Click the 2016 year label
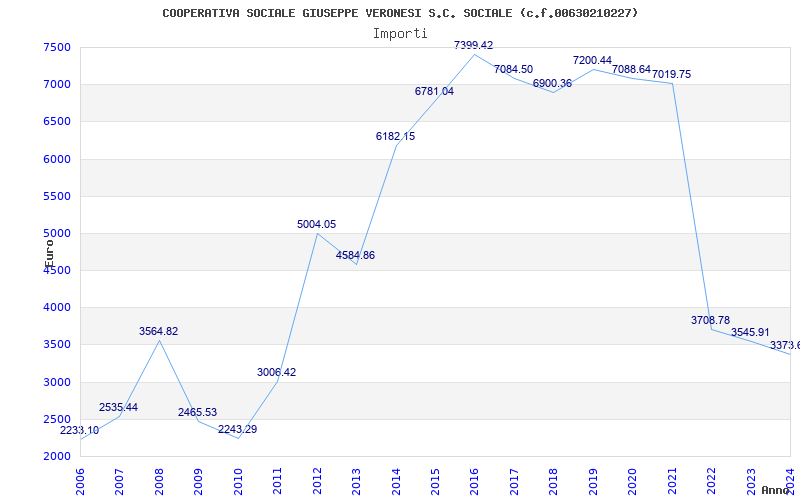 click(475, 483)
